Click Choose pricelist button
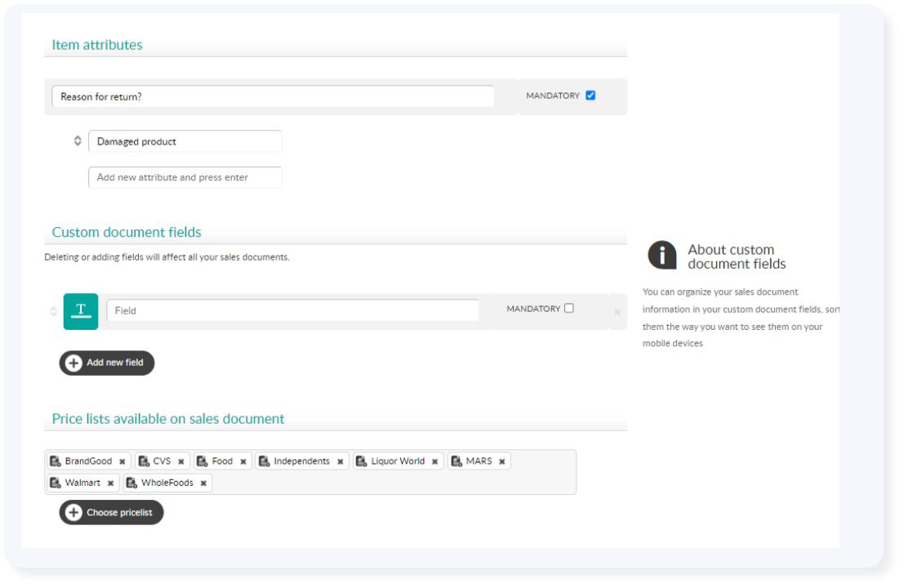904x588 pixels. click(111, 513)
